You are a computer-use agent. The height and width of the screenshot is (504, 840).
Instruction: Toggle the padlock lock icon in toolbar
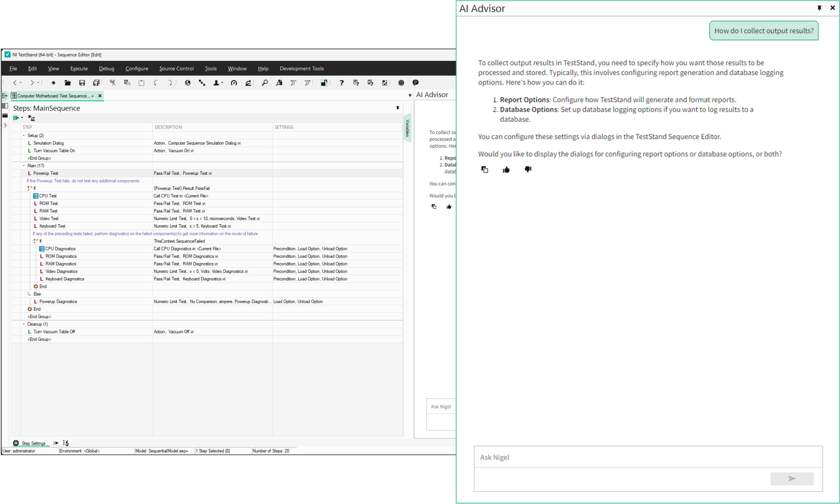[324, 83]
